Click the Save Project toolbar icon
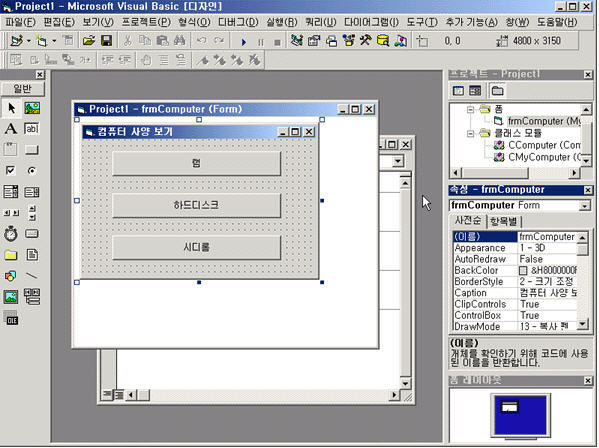This screenshot has height=448, width=599. (x=106, y=40)
